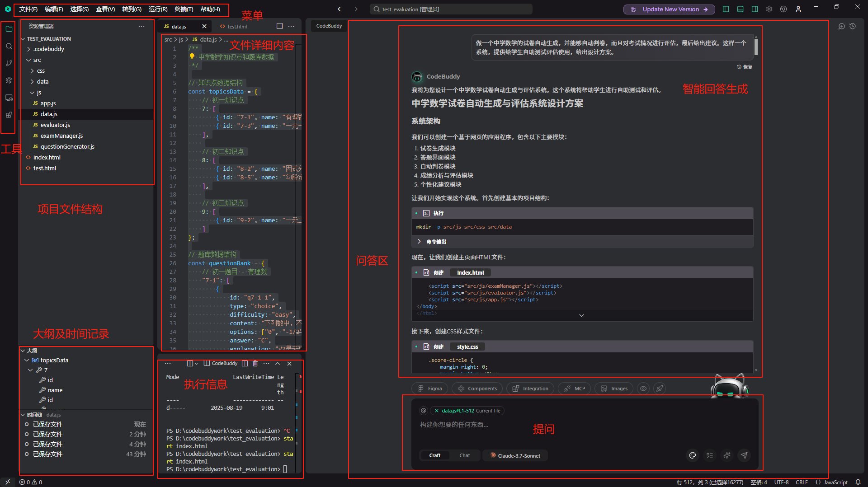
Task: Open the Remote Explorer view
Action: tap(9, 98)
